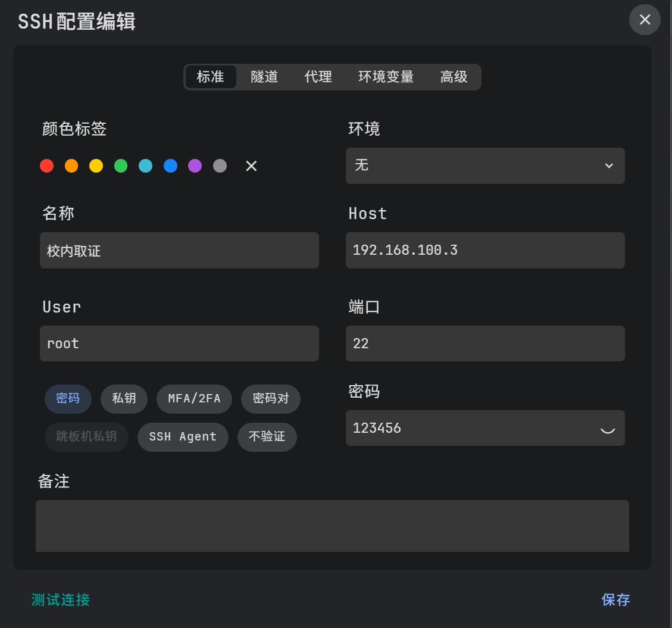This screenshot has width=672, height=628.
Task: Close the SSH config dialog
Action: point(645,20)
